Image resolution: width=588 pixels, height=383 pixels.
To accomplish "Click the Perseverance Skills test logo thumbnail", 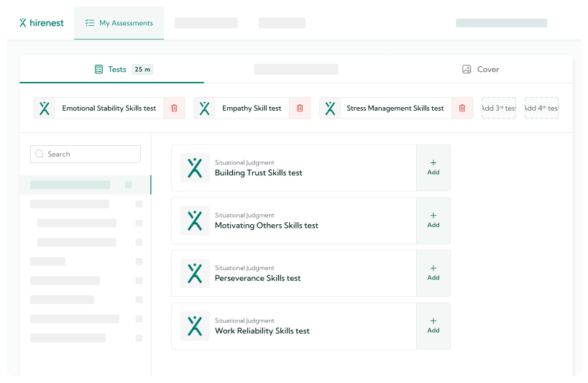I will [195, 273].
